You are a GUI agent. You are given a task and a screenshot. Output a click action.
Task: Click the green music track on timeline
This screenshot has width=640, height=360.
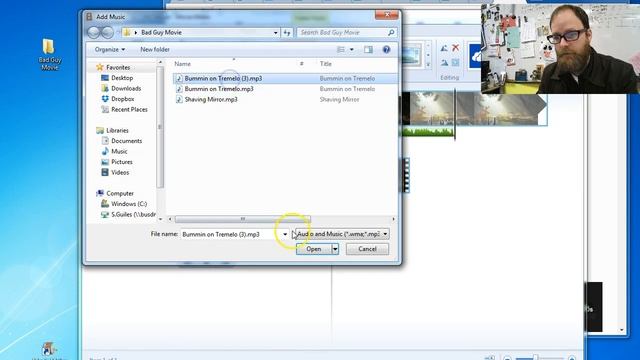pyautogui.click(x=427, y=131)
